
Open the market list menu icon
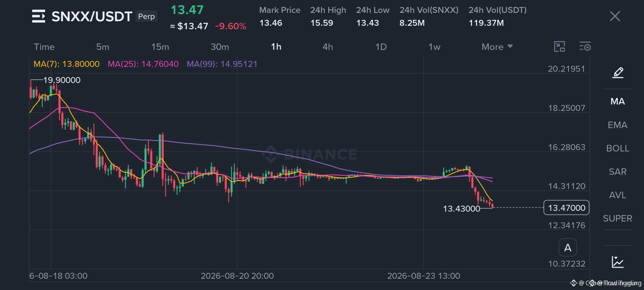pyautogui.click(x=39, y=16)
